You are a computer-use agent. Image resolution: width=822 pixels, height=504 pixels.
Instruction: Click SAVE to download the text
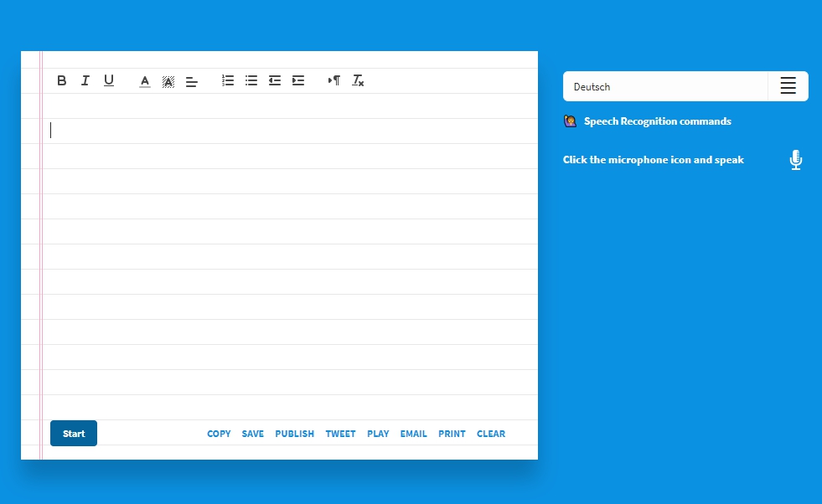[253, 434]
